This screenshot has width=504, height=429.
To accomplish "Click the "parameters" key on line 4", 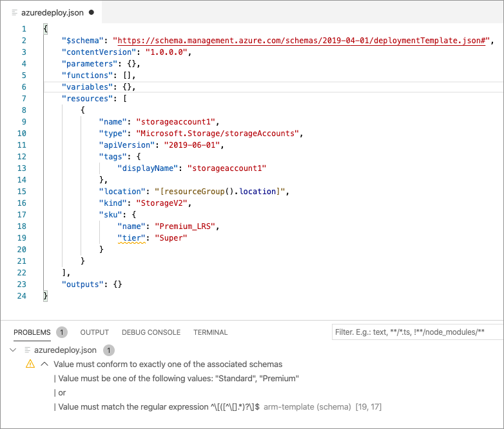I will (x=90, y=64).
